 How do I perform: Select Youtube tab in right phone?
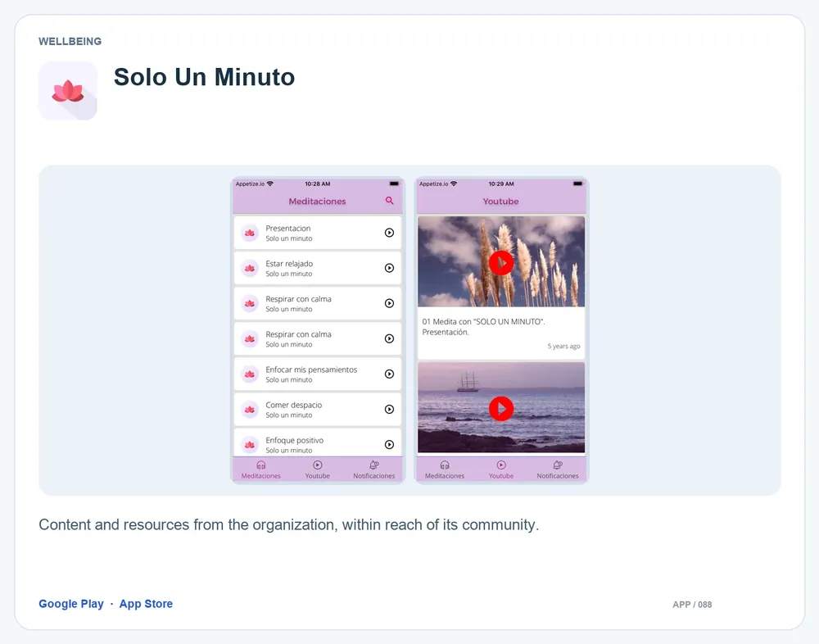501,470
